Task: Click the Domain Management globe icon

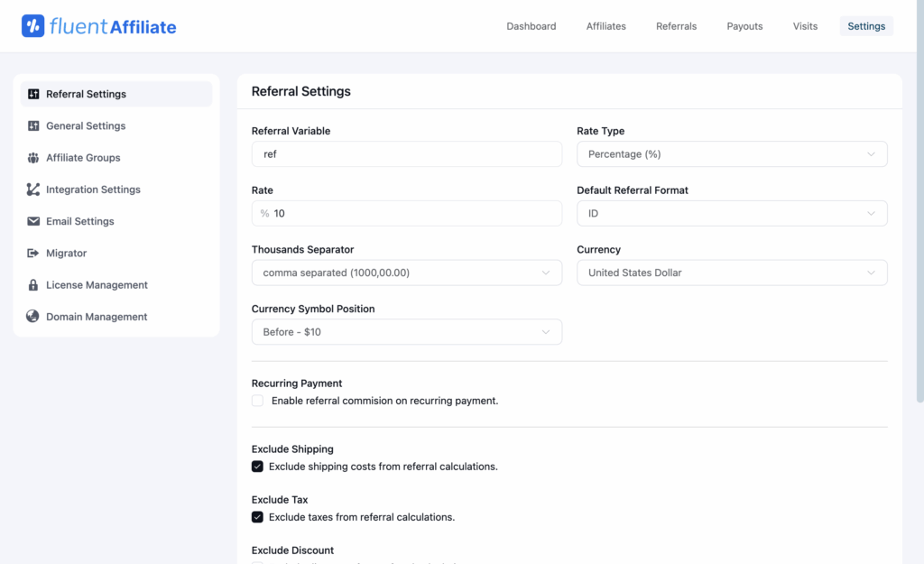Action: (x=33, y=317)
